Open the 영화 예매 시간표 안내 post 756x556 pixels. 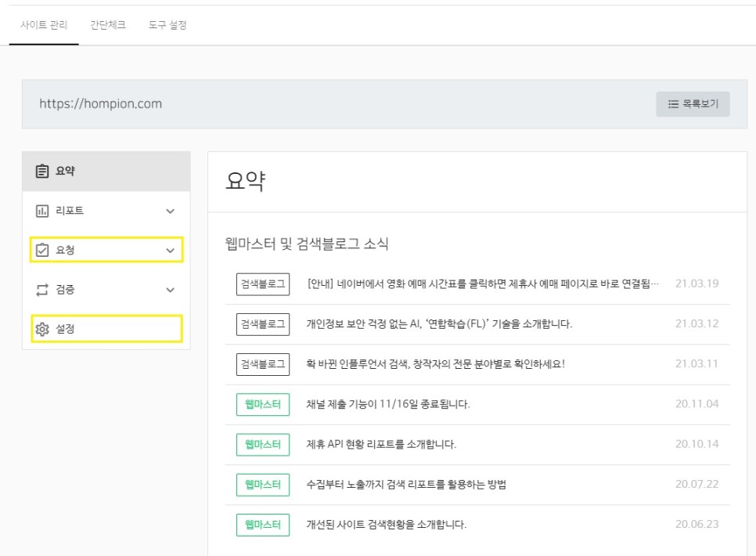tap(483, 283)
